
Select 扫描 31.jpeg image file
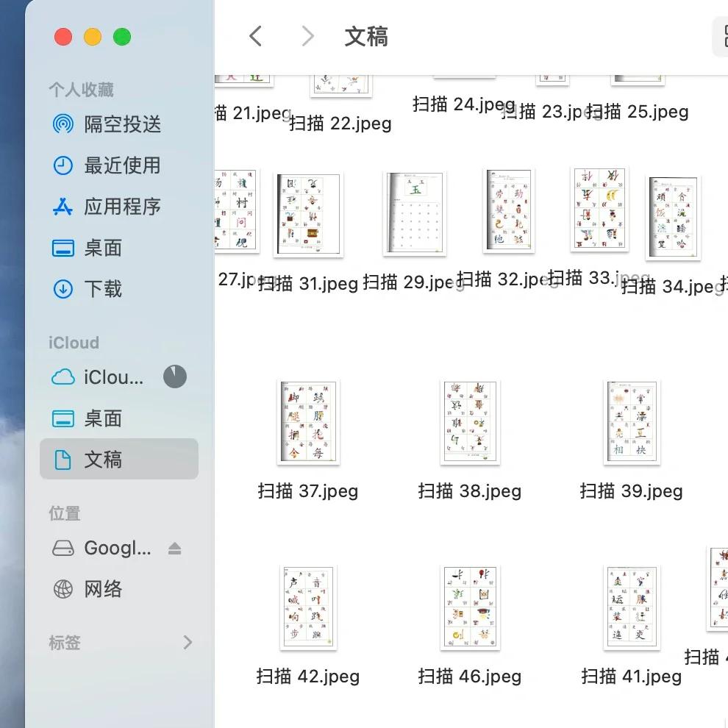pyautogui.click(x=308, y=215)
